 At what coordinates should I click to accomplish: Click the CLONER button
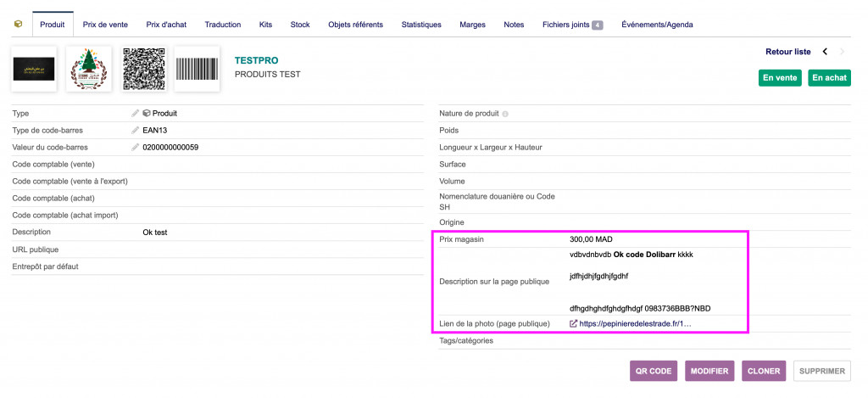click(x=763, y=371)
